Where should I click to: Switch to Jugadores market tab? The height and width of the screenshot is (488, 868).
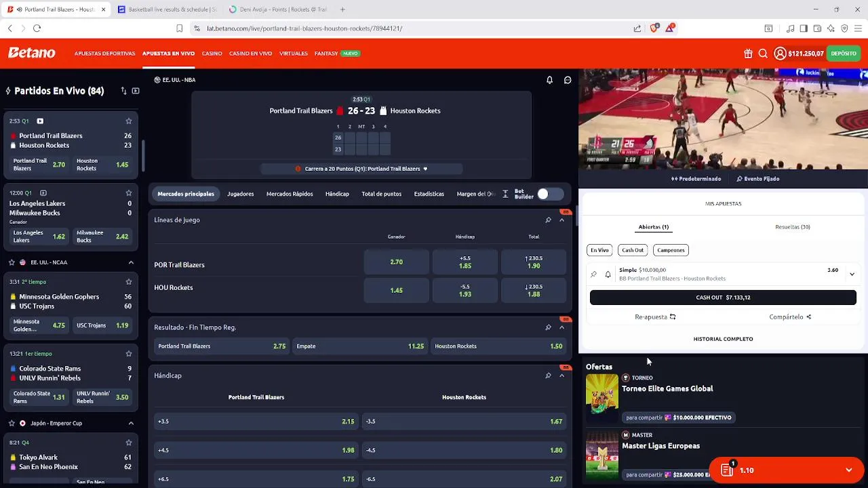pyautogui.click(x=240, y=194)
